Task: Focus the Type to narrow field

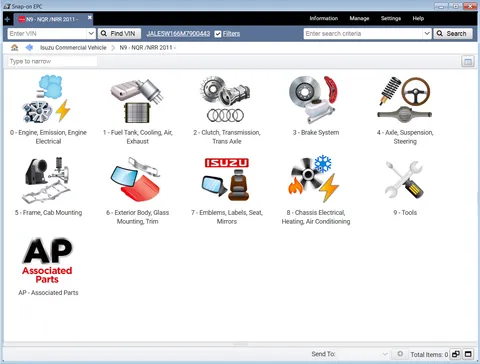Action: pyautogui.click(x=52, y=61)
